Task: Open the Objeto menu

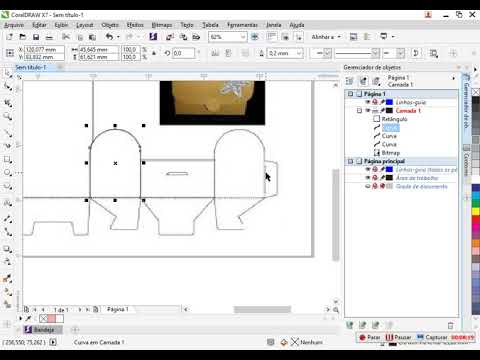Action: (x=110, y=25)
